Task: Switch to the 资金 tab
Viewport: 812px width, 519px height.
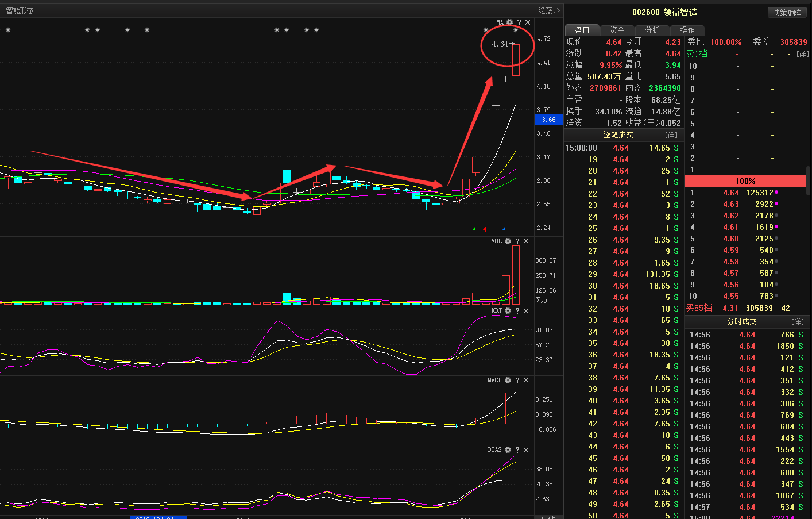Action: [x=617, y=30]
